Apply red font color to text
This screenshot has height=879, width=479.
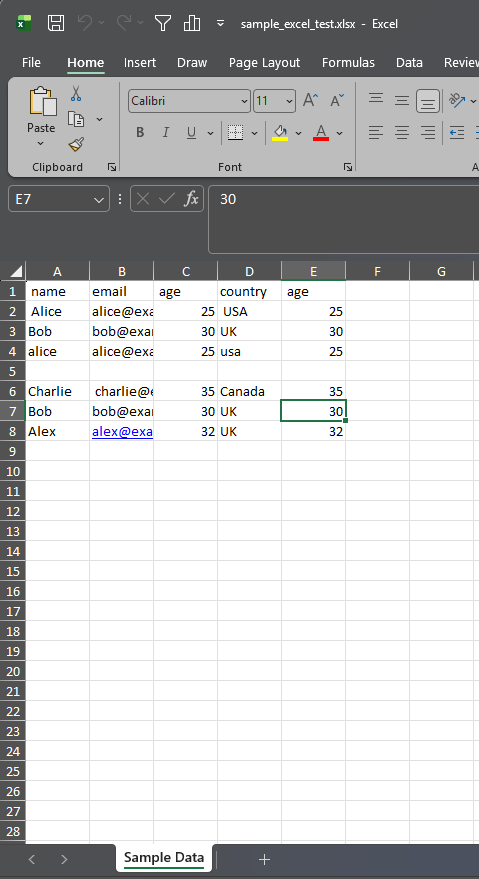coord(321,133)
